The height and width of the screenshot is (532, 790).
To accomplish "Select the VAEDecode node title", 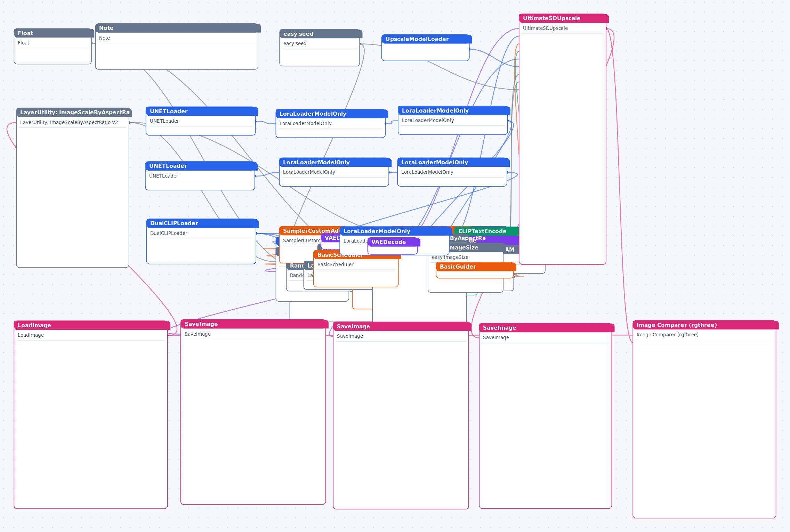I will tap(394, 242).
